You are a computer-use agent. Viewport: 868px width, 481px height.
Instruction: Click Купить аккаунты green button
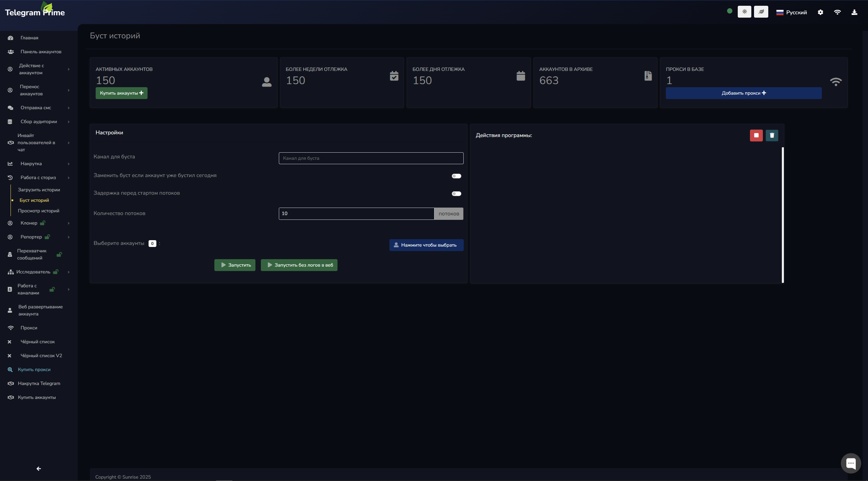(121, 93)
